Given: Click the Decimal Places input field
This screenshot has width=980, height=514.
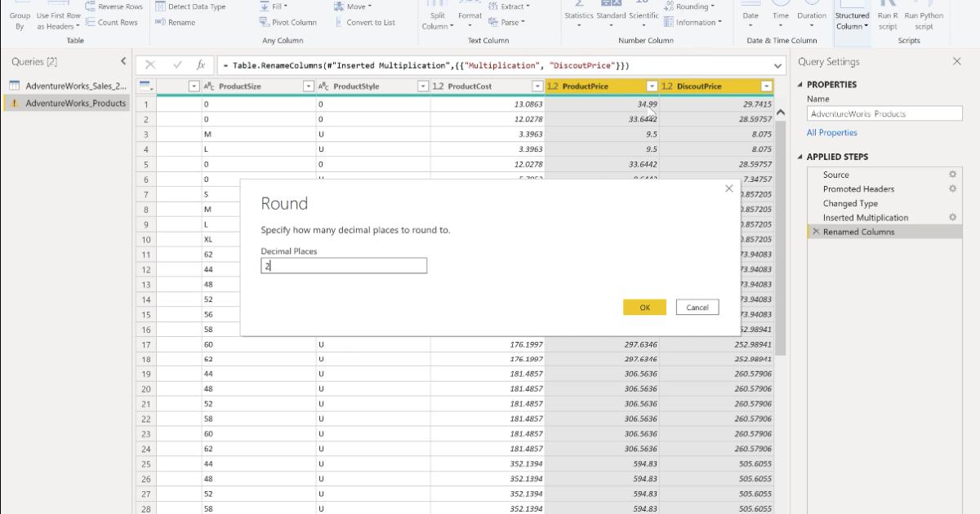Looking at the screenshot, I should pyautogui.click(x=343, y=265).
